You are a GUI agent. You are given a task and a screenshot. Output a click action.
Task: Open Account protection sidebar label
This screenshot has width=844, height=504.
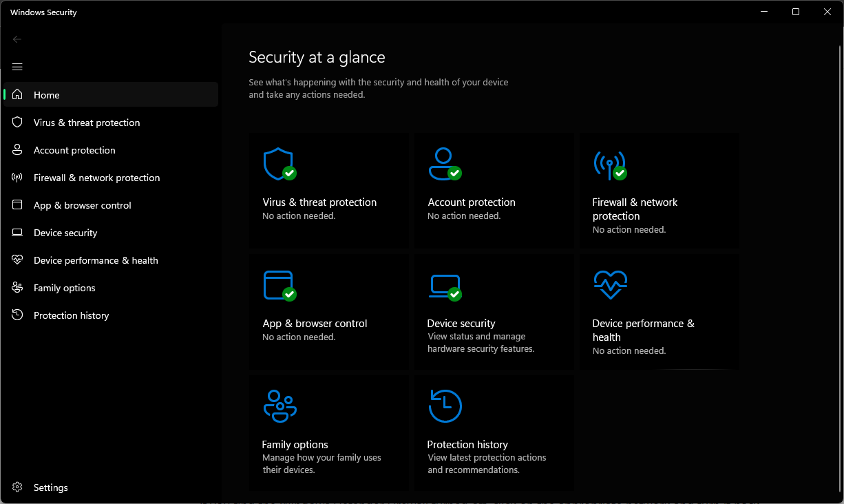[74, 150]
